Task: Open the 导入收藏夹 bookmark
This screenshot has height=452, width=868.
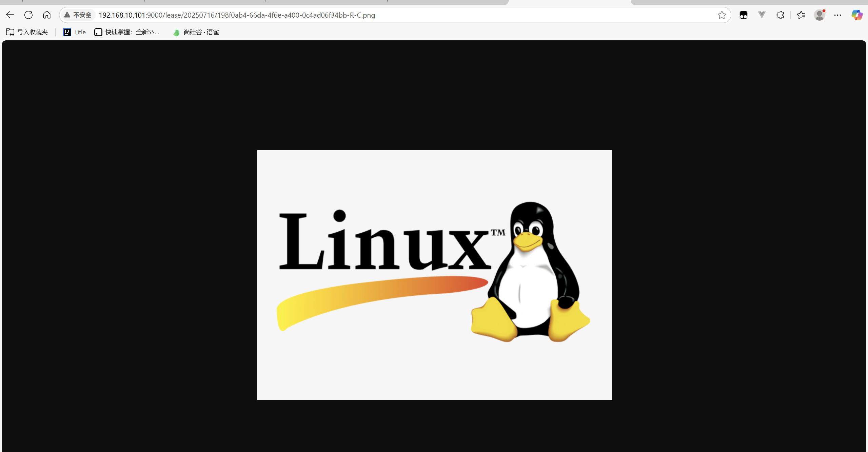Action: coord(27,32)
